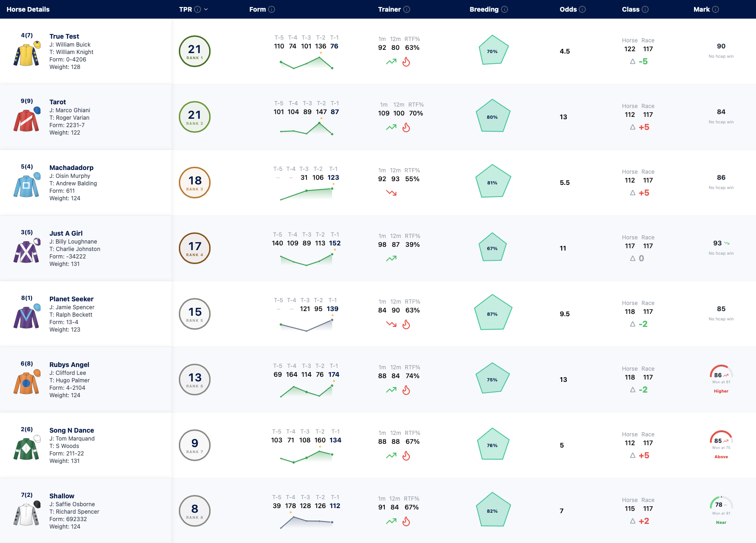
Task: Click the Odds info icon
Action: [582, 9]
